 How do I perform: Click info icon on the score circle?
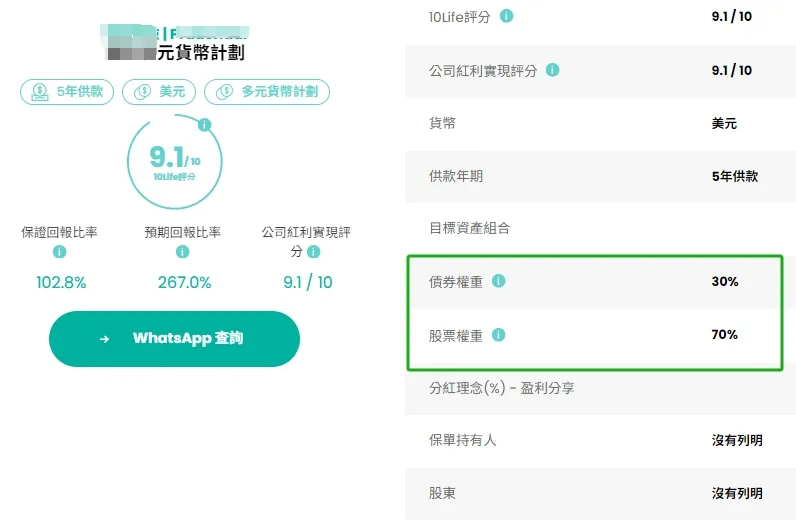pyautogui.click(x=205, y=125)
